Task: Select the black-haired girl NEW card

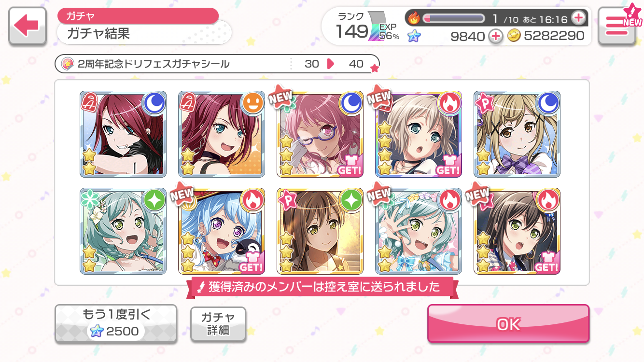Action: tap(517, 231)
